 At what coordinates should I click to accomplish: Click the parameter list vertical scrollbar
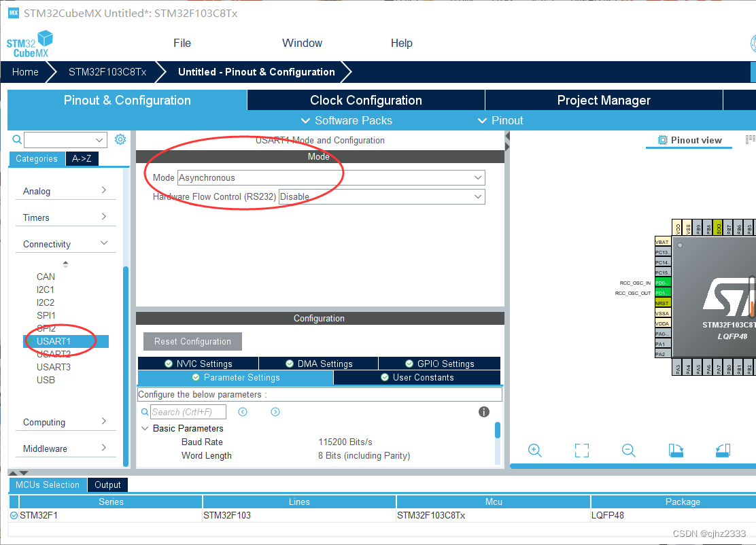pos(498,430)
